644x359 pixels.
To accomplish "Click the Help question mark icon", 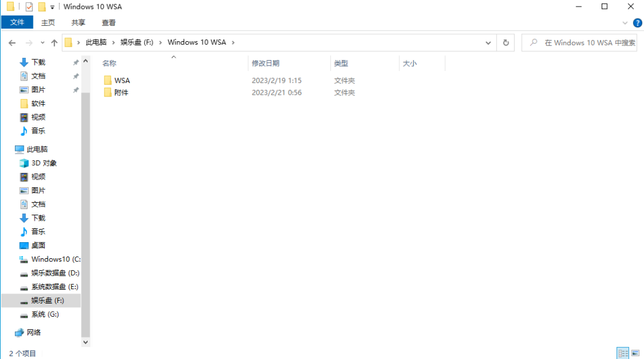I will coord(637,23).
